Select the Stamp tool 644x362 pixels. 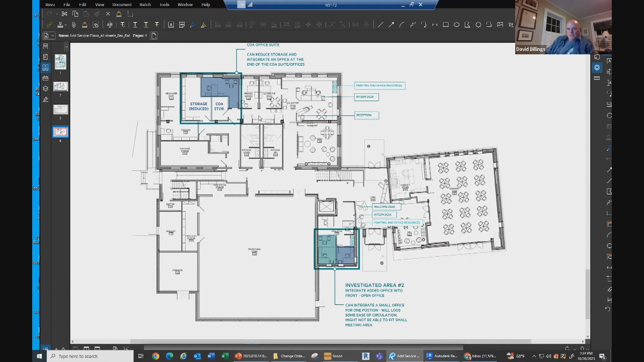pos(60,25)
